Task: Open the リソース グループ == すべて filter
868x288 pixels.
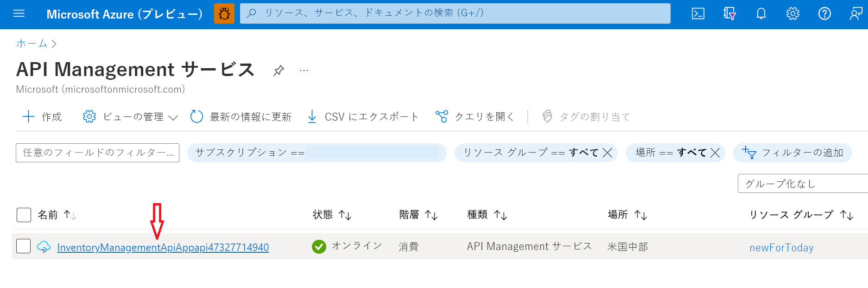Action: tap(530, 153)
